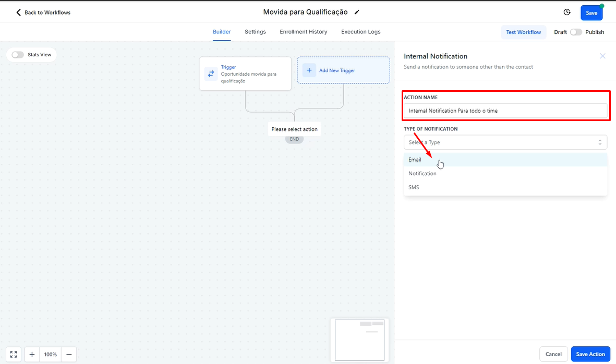Click the Save Action button
Viewport: 616px width, 364px height.
pos(590,354)
